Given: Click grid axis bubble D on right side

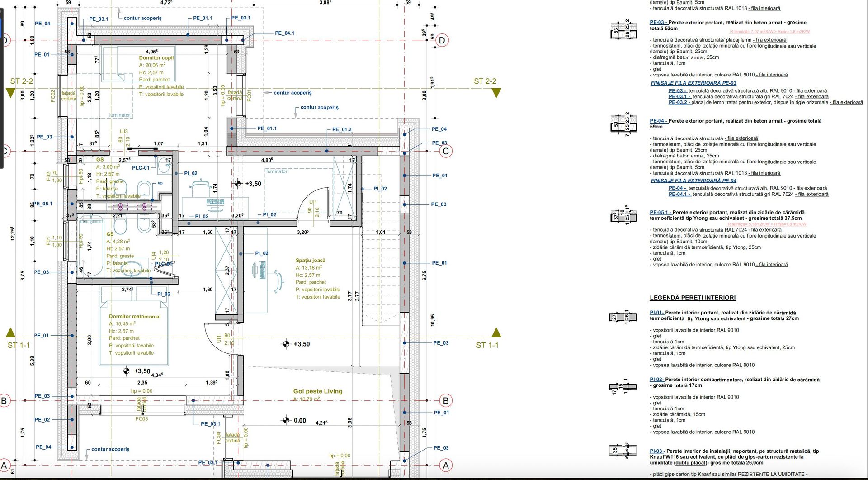Looking at the screenshot, I should (442, 40).
